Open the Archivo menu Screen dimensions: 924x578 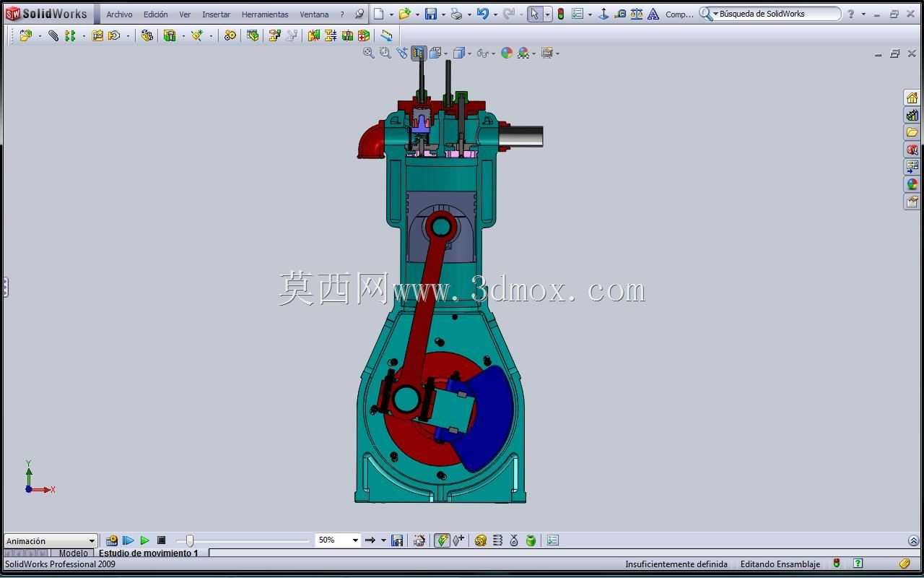click(x=119, y=14)
